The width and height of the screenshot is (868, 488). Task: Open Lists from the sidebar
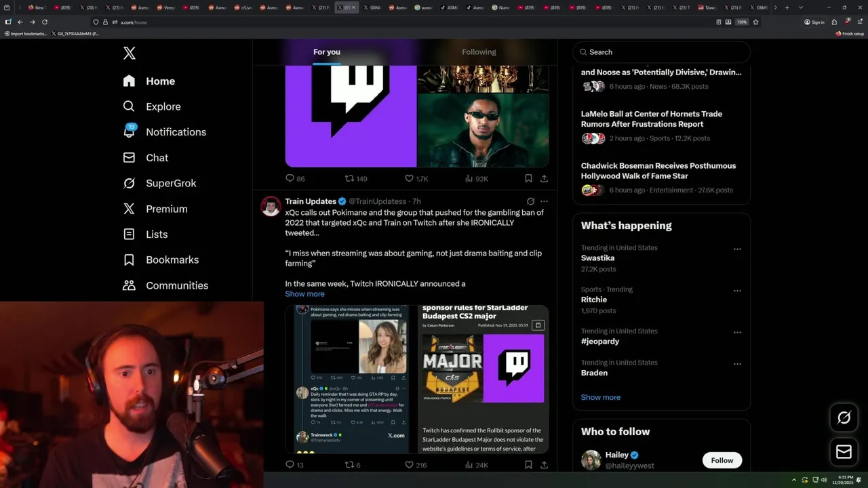[x=145, y=235]
